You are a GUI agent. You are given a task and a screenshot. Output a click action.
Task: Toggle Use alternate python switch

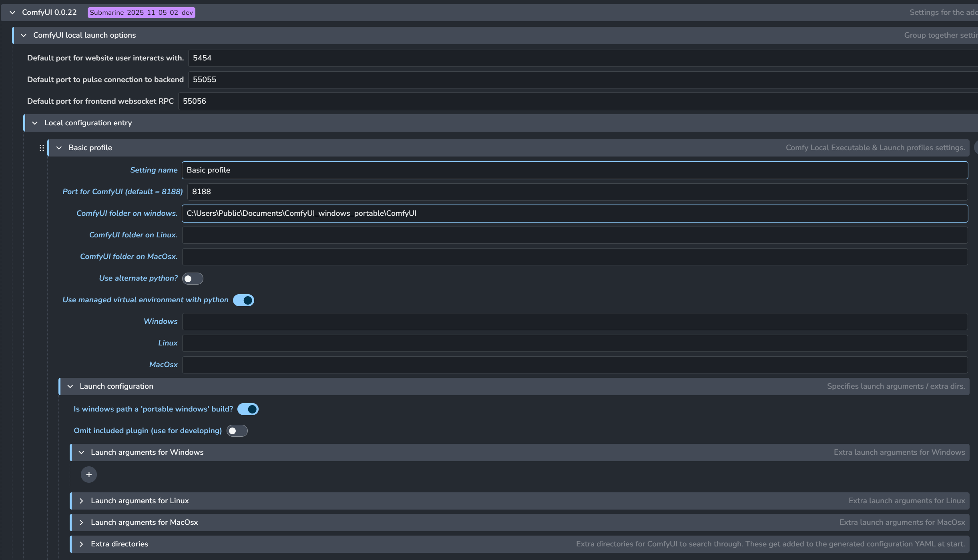click(x=193, y=279)
